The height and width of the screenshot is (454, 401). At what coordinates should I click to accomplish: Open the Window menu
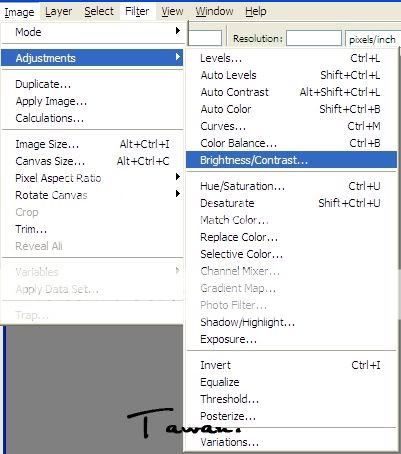tap(214, 11)
